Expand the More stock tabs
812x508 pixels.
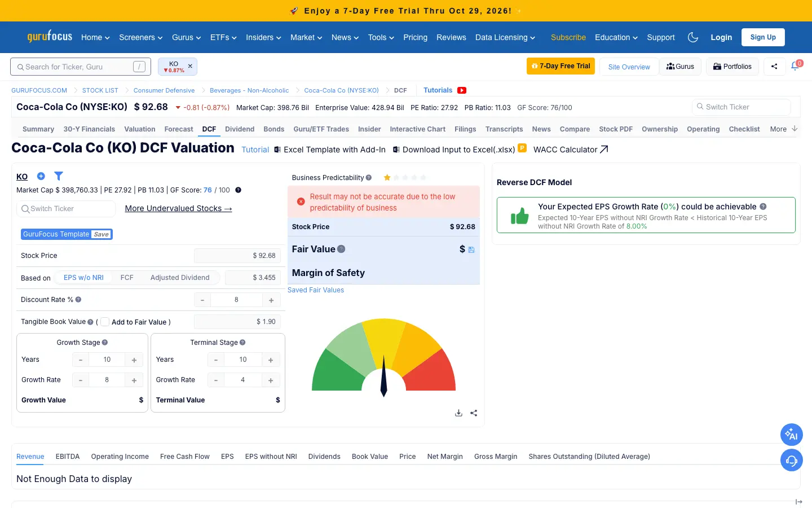click(x=784, y=129)
